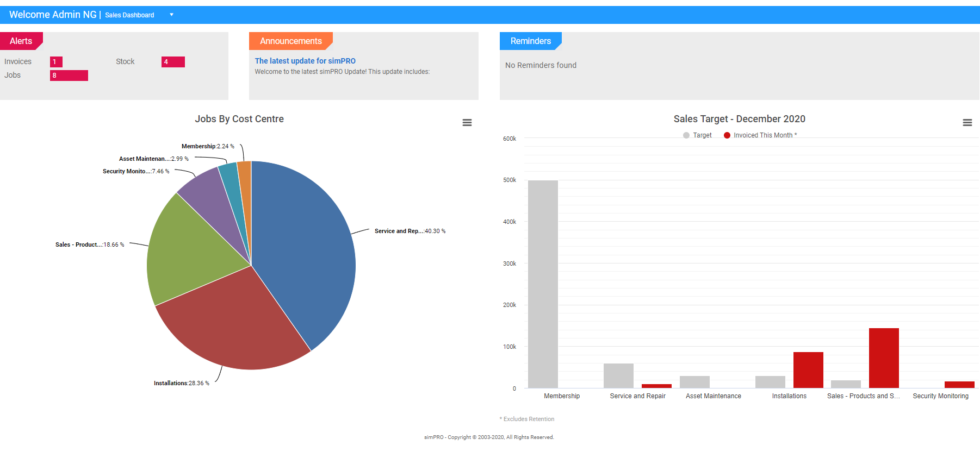This screenshot has width=980, height=464.
Task: Select the Sales Dashboard label
Action: [129, 15]
